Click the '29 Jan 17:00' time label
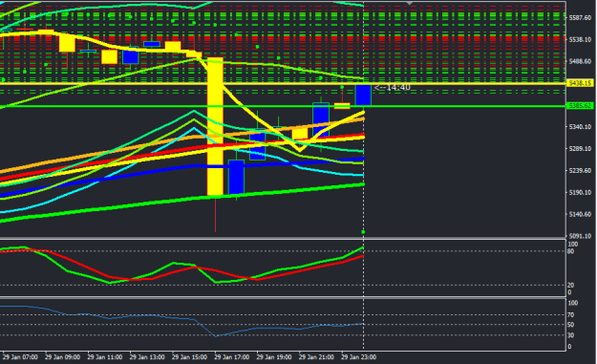 click(x=231, y=357)
